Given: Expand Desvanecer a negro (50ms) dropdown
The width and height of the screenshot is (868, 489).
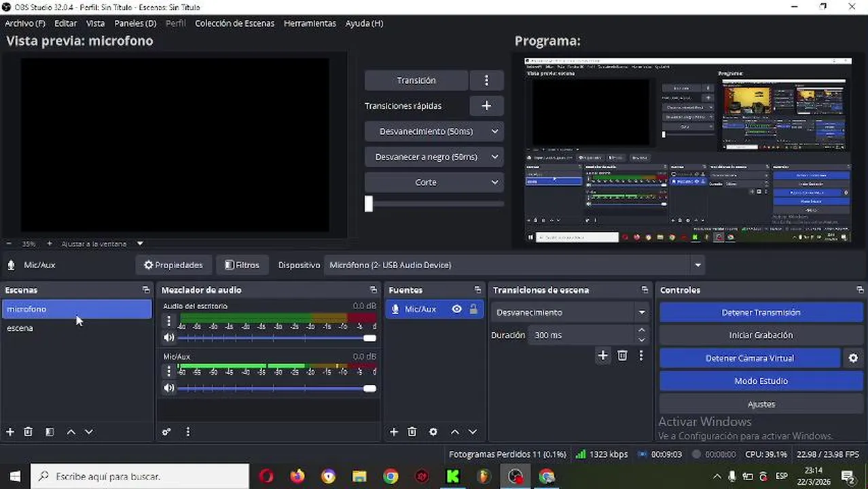Looking at the screenshot, I should [494, 157].
